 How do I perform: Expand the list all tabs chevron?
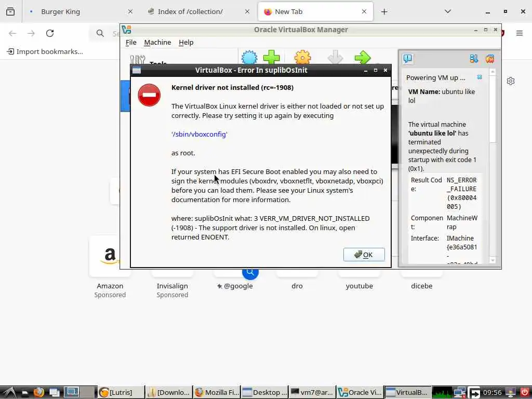click(448, 11)
